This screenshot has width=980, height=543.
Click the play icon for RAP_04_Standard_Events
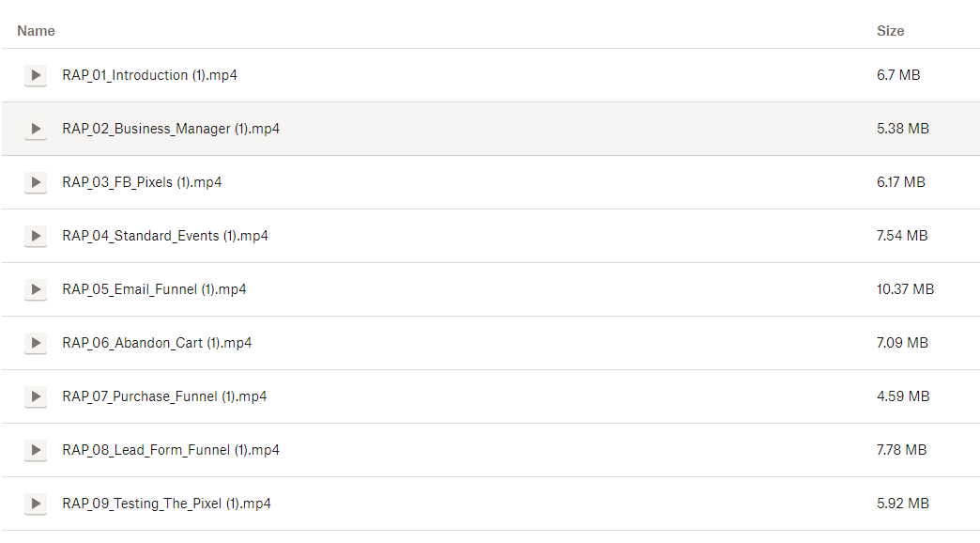pos(36,236)
